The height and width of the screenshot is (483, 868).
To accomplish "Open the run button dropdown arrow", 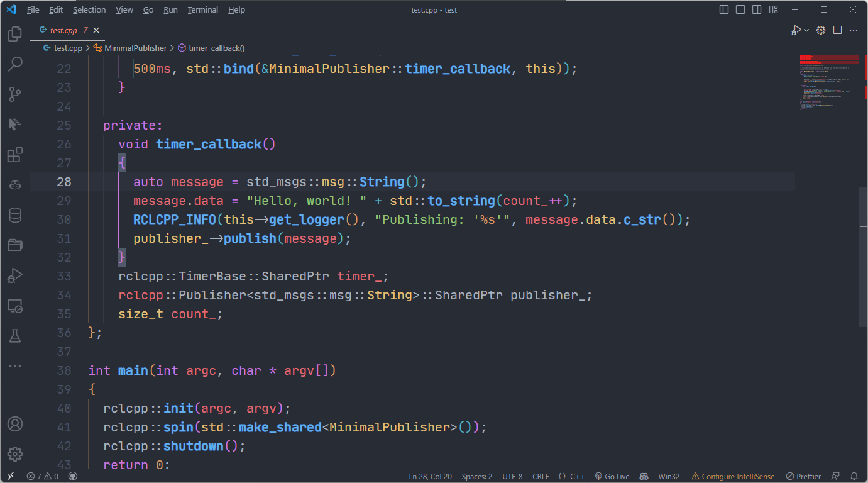I will [806, 30].
